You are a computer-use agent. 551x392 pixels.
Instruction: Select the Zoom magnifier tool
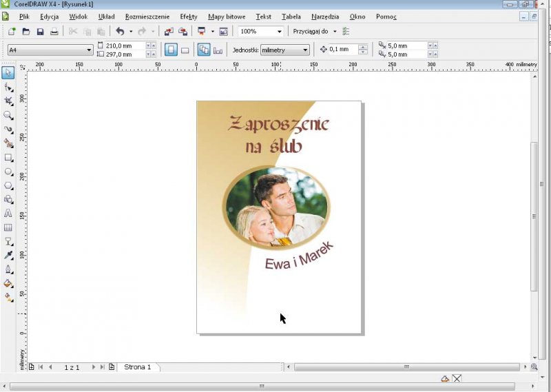coord(8,115)
